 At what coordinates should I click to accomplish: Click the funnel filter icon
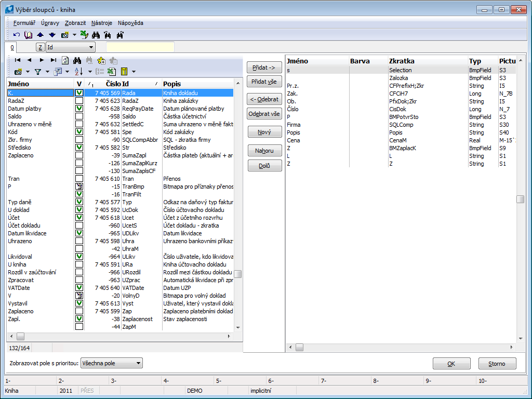tap(38, 71)
